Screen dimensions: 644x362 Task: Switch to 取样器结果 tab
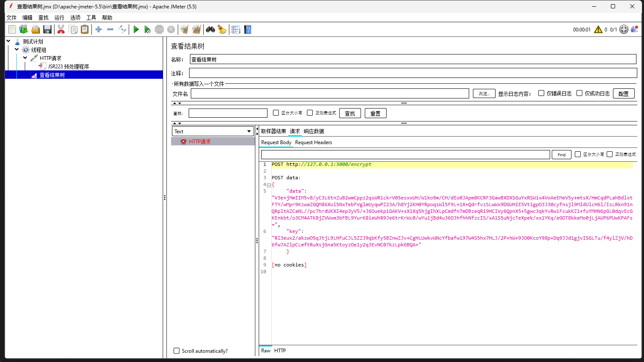tap(273, 131)
